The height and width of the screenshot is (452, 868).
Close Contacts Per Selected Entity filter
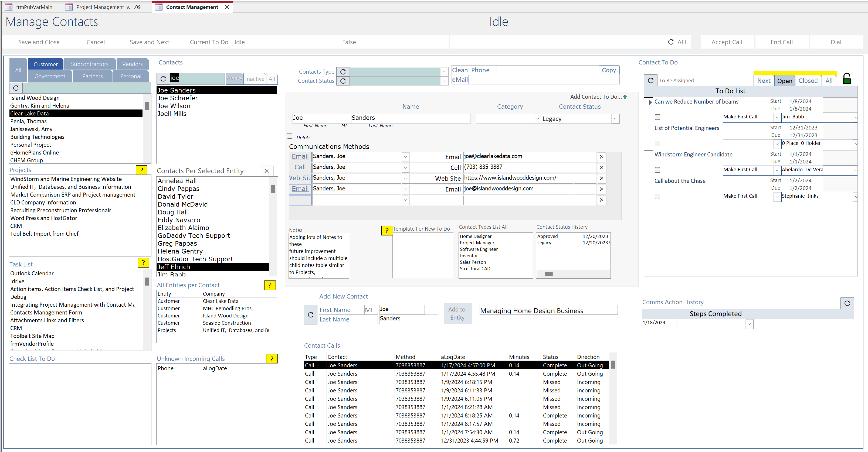267,171
